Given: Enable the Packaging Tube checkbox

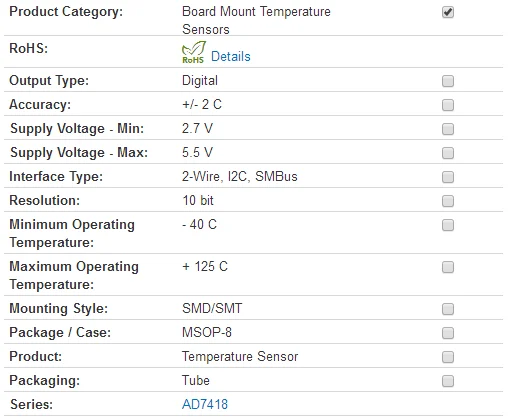Looking at the screenshot, I should coord(448,381).
